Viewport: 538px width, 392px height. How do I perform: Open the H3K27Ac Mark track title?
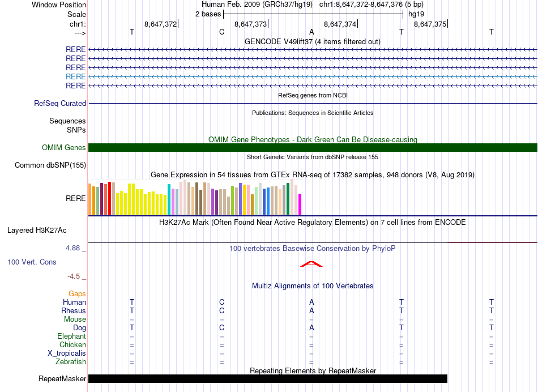pos(313,223)
